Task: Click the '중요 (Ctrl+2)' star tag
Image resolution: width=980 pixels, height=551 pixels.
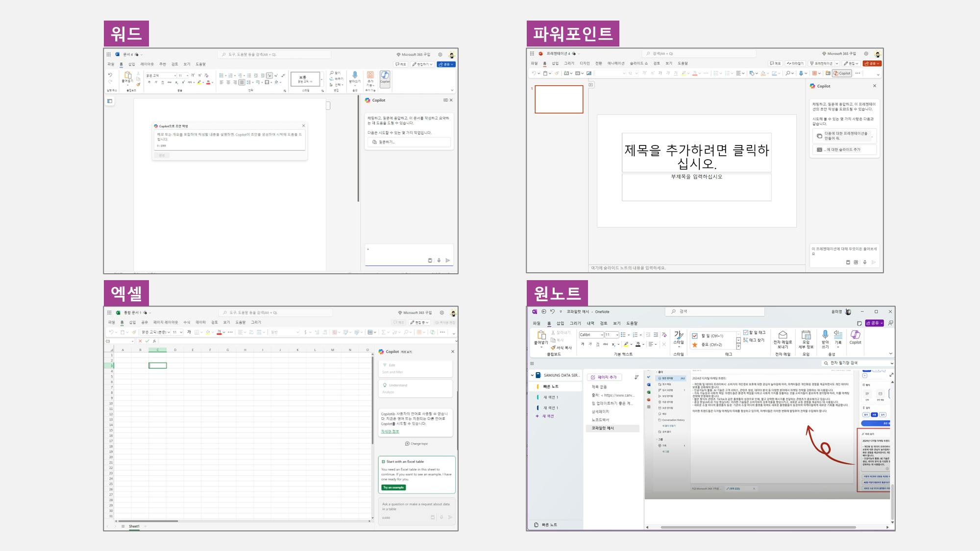Action: pos(695,345)
